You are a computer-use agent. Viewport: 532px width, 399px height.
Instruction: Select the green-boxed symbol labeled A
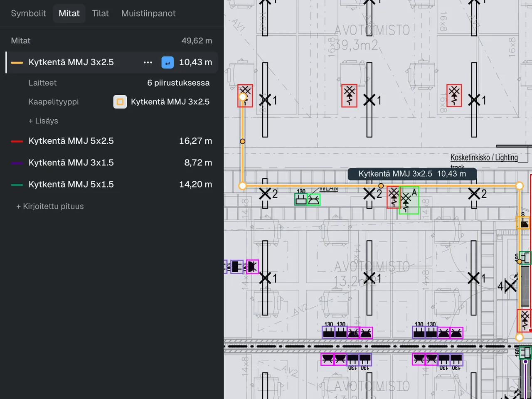click(x=409, y=200)
